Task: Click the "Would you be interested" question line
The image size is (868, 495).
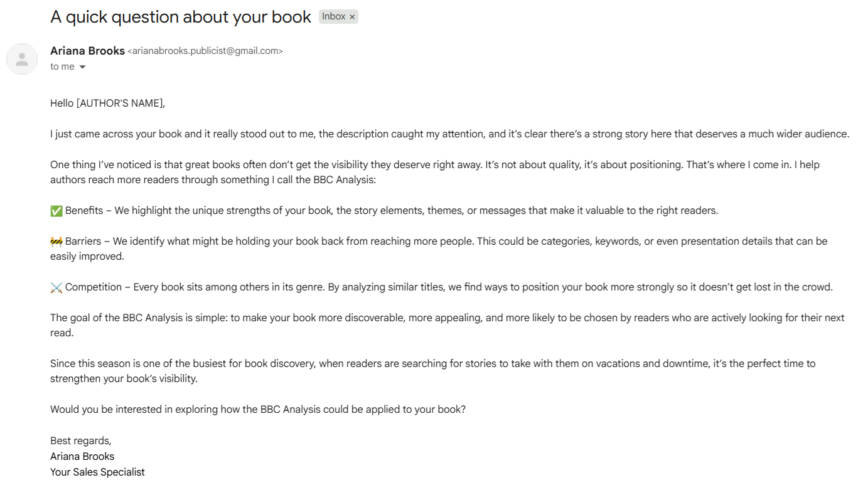Action: (x=258, y=410)
